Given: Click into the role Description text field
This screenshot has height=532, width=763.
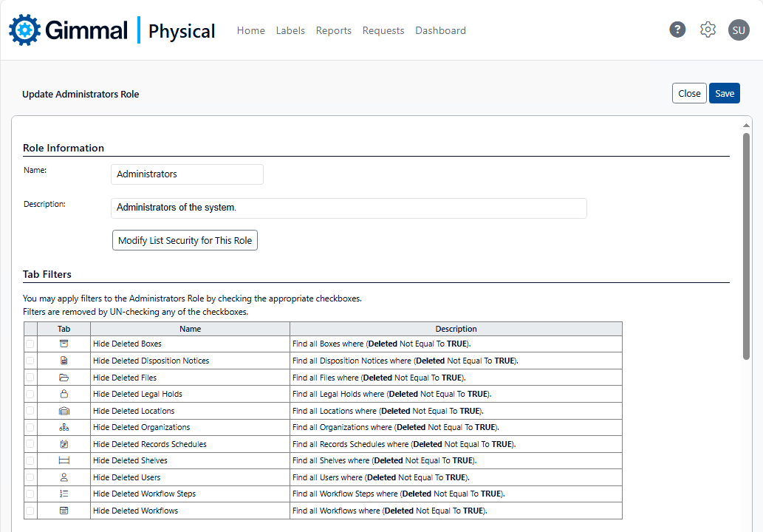Looking at the screenshot, I should pos(349,208).
